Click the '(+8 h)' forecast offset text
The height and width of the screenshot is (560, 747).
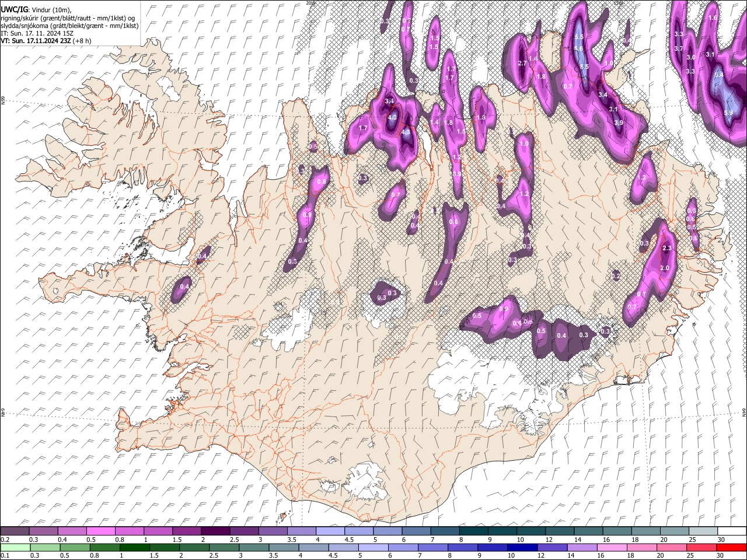(x=82, y=41)
